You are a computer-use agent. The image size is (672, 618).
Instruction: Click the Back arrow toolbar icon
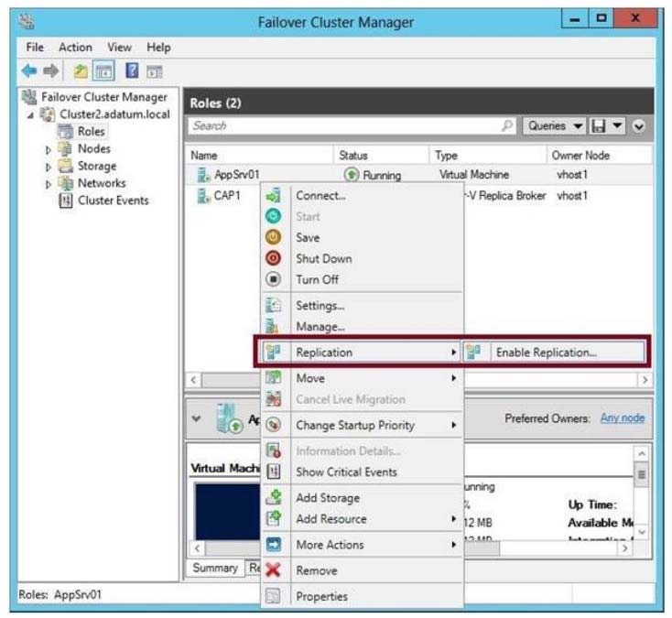29,70
